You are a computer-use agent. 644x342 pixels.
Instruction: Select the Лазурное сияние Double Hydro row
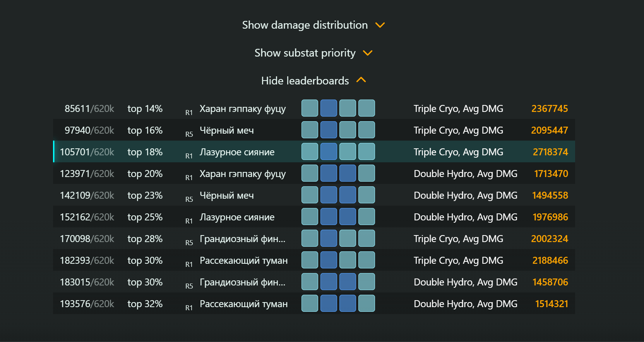314,217
